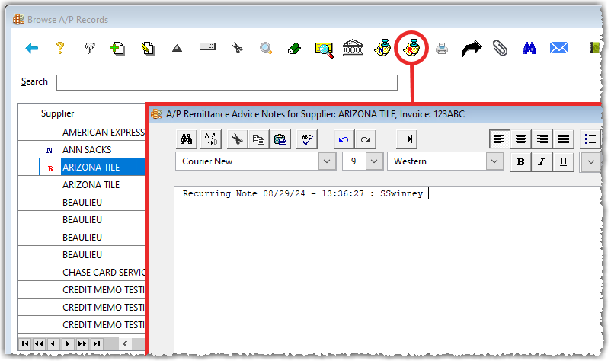Click the black curved forward arrow icon
The image size is (611, 364).
471,49
